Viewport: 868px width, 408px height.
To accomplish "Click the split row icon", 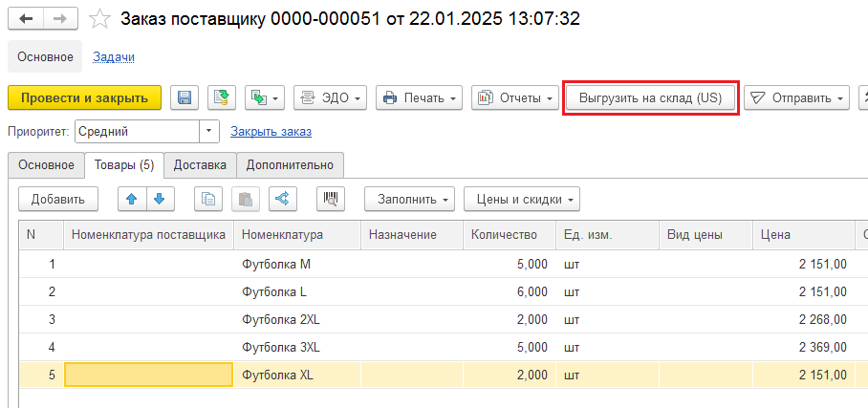I will pos(284,199).
